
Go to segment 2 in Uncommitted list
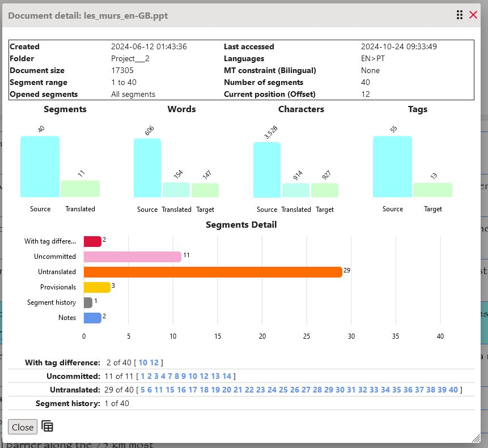150,376
